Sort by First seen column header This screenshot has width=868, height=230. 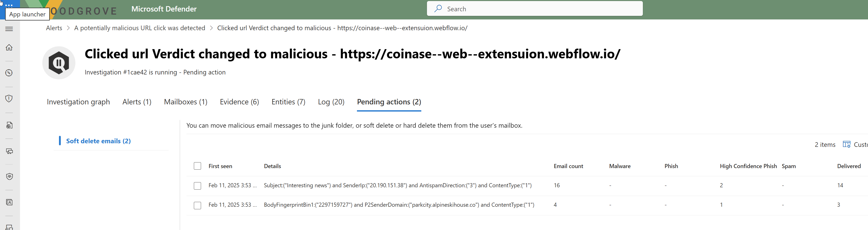tap(220, 166)
